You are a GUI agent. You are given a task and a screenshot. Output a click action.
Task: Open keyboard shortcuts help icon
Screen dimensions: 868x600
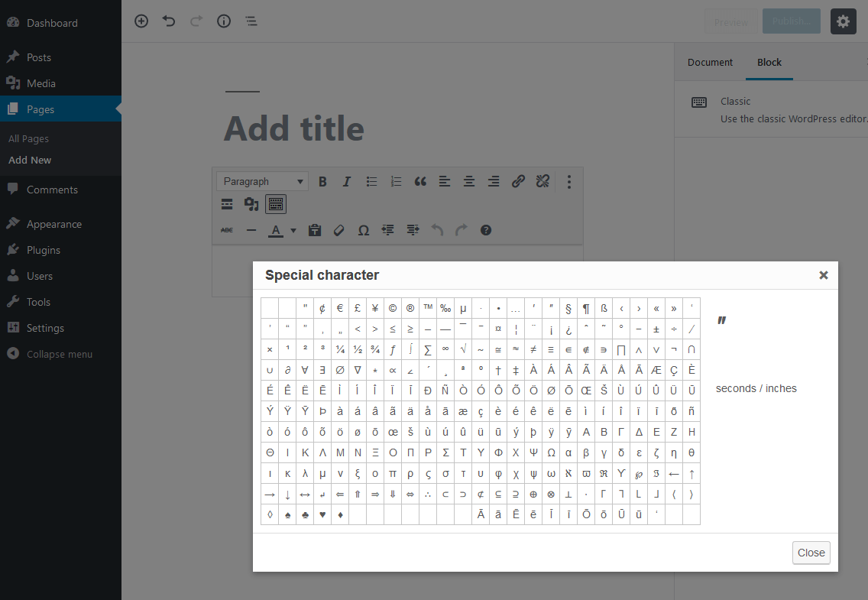point(486,230)
